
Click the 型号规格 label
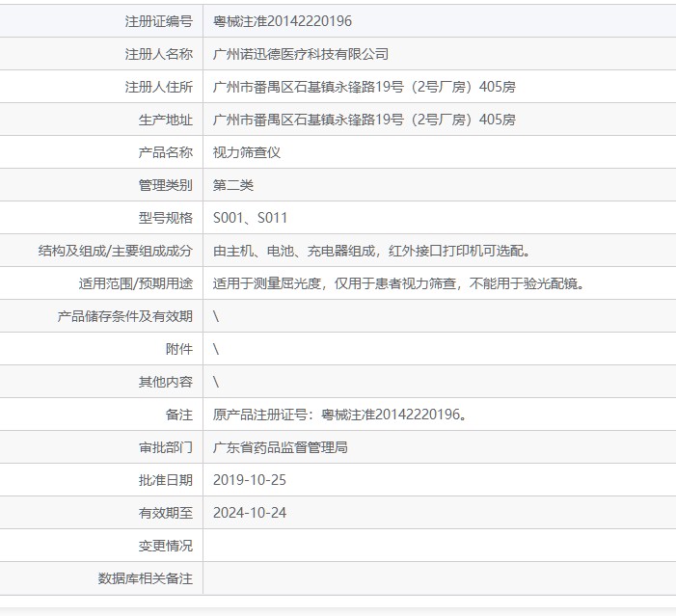click(x=166, y=218)
